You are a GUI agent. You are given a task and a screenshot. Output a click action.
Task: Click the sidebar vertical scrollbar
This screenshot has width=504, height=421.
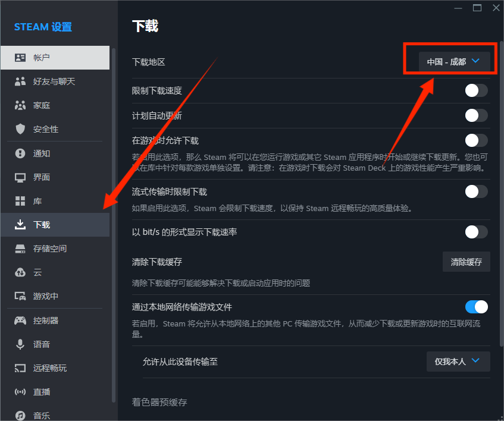coord(113,226)
